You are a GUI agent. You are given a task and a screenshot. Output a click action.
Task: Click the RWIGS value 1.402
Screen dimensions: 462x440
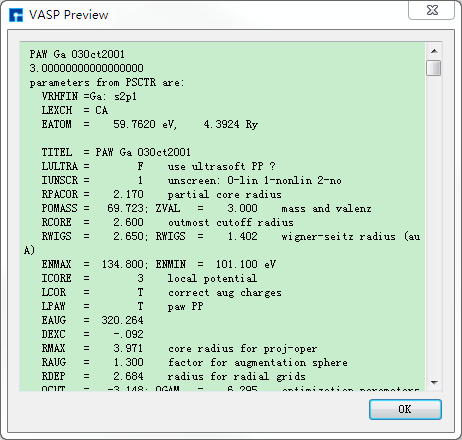242,236
